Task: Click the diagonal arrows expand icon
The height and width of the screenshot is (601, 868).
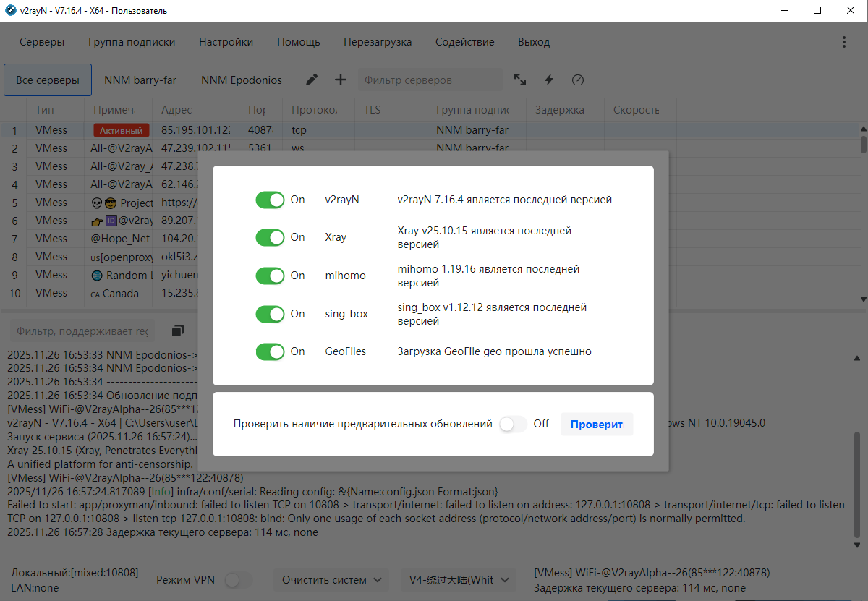Action: (x=520, y=80)
